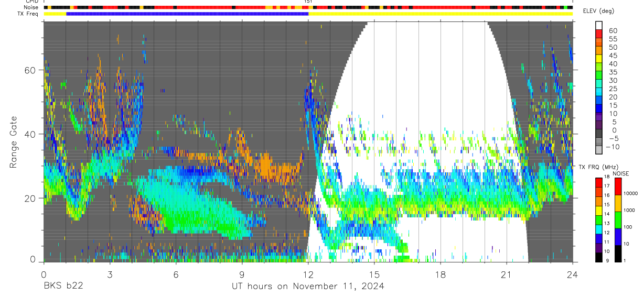Click the 12 tick on the UT hours axis
644x297 pixels.
pyautogui.click(x=308, y=274)
